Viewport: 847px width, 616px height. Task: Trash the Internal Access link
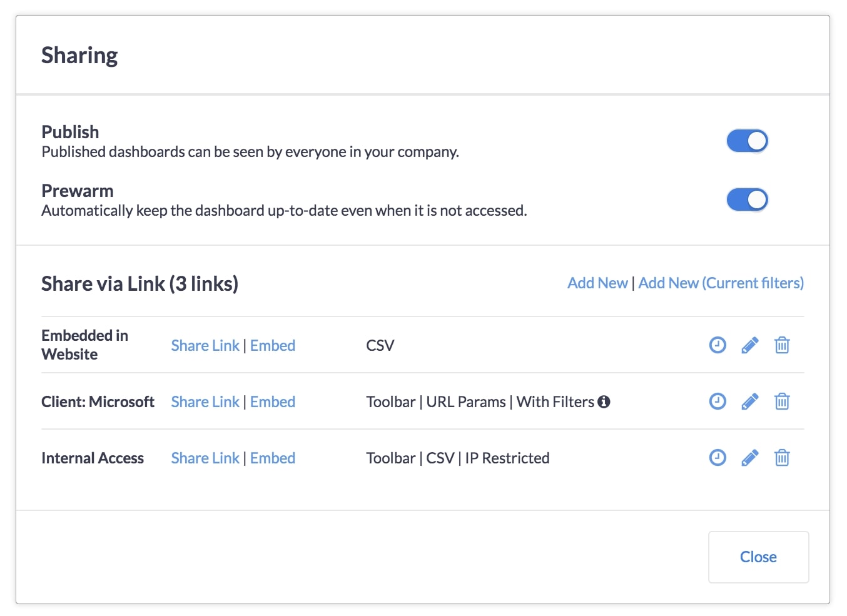782,458
